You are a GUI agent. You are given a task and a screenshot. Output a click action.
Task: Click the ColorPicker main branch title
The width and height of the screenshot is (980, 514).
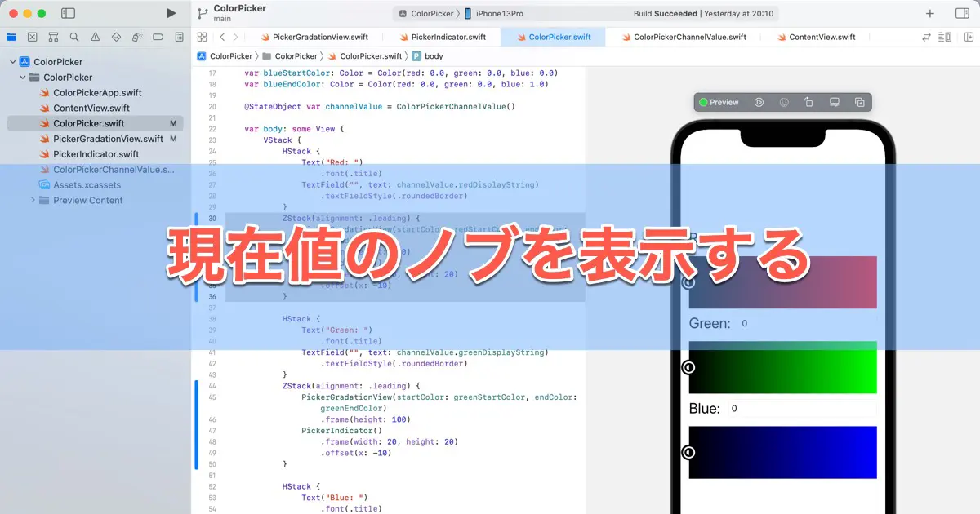[239, 13]
